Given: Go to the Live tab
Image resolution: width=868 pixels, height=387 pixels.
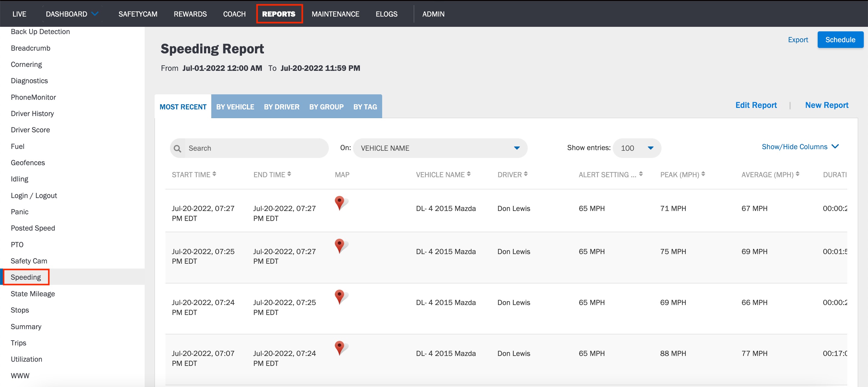Looking at the screenshot, I should pyautogui.click(x=19, y=14).
